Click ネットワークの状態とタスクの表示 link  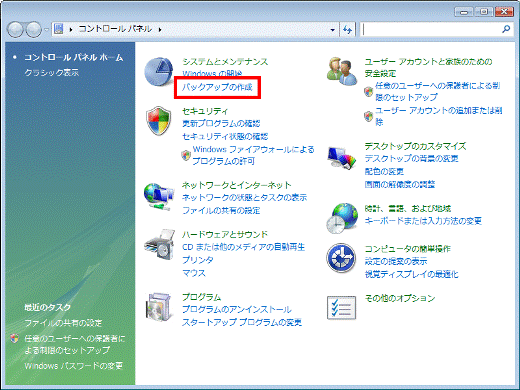pos(244,198)
